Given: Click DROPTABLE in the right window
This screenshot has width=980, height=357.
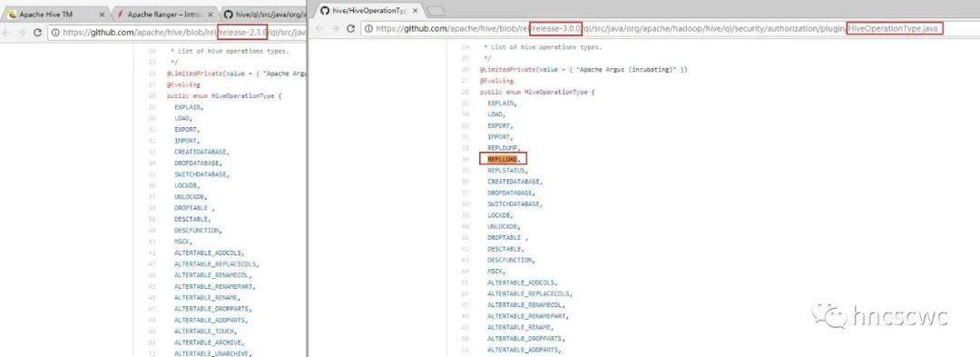Looking at the screenshot, I should click(506, 238).
